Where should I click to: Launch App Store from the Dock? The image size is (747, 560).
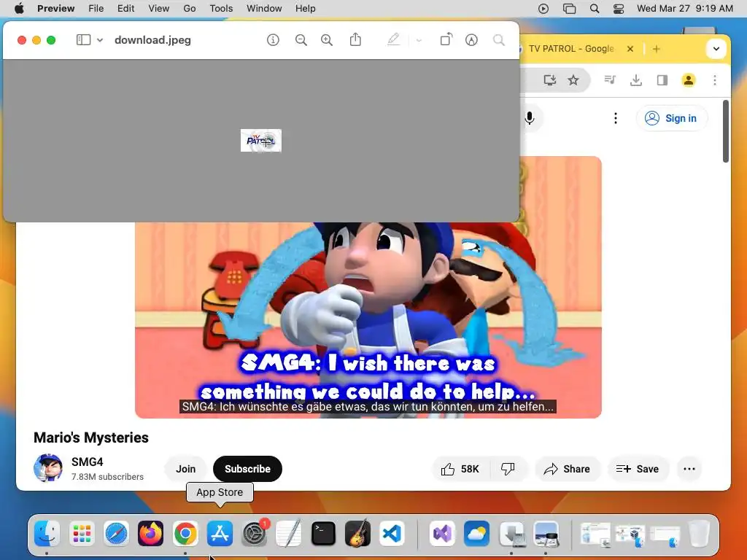(x=220, y=533)
